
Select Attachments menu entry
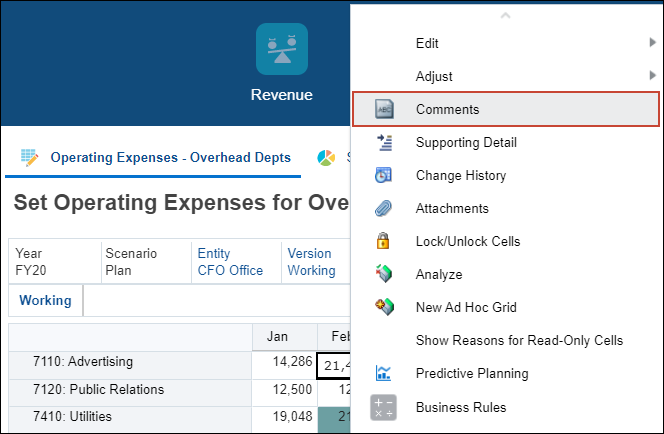(505, 208)
